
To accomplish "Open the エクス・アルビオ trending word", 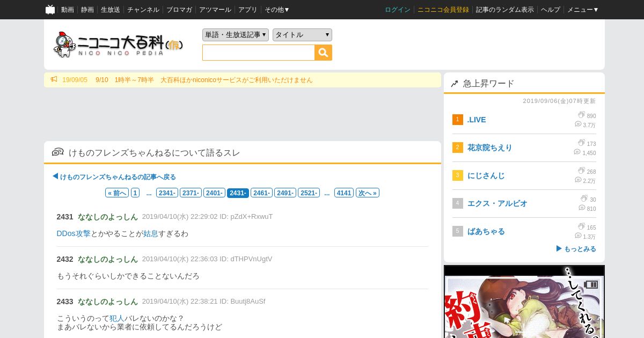I will (497, 203).
